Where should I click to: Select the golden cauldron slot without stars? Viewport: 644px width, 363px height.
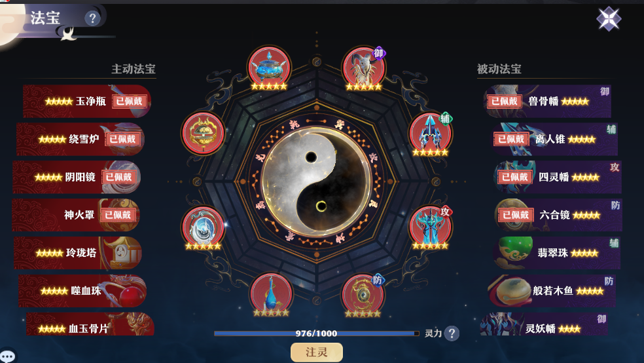tap(203, 134)
